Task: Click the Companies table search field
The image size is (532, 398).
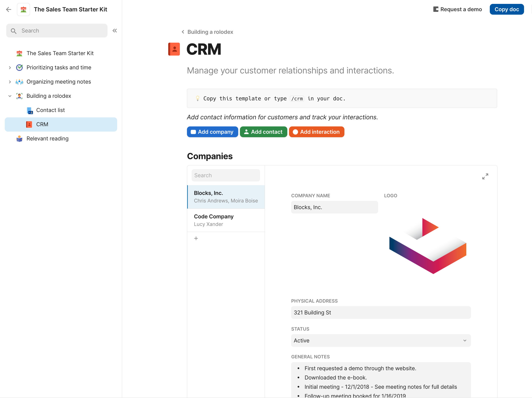Action: 226,175
